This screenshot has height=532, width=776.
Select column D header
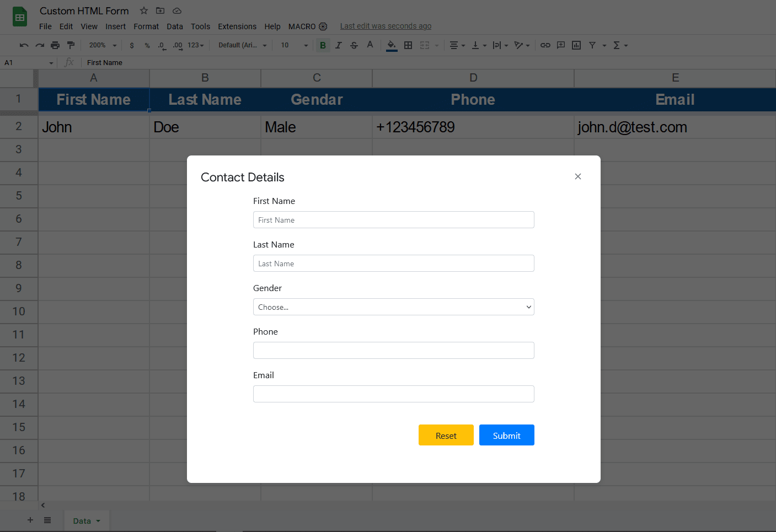coord(473,78)
